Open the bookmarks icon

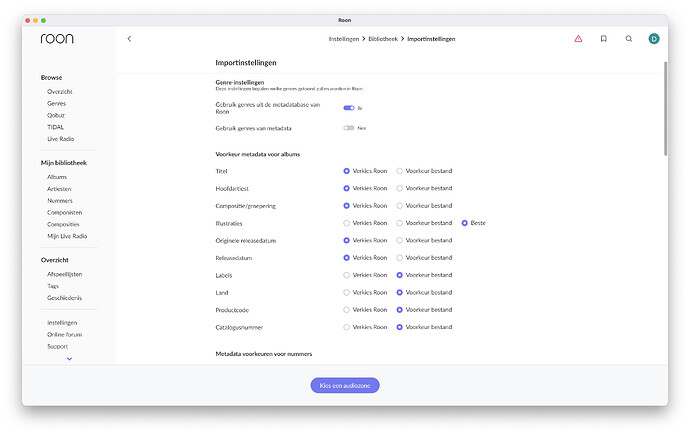pos(603,39)
